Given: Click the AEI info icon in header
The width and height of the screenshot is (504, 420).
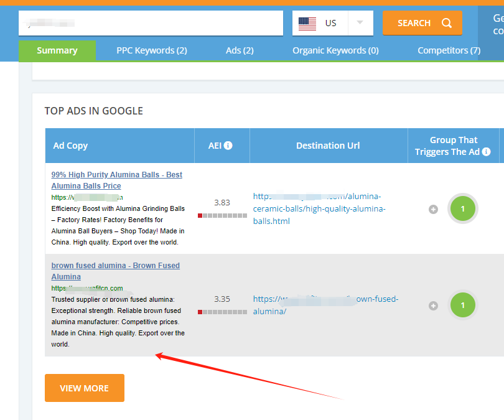Looking at the screenshot, I should point(228,146).
